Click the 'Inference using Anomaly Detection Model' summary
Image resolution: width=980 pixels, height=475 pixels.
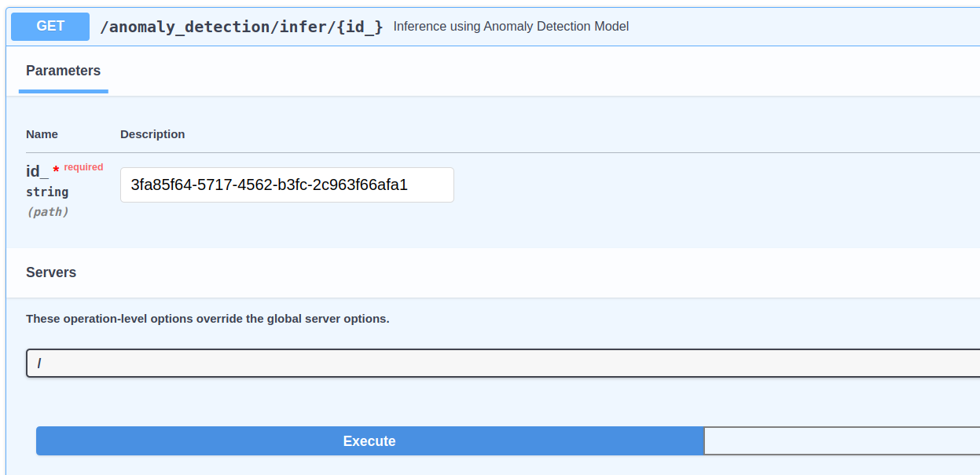coord(511,27)
